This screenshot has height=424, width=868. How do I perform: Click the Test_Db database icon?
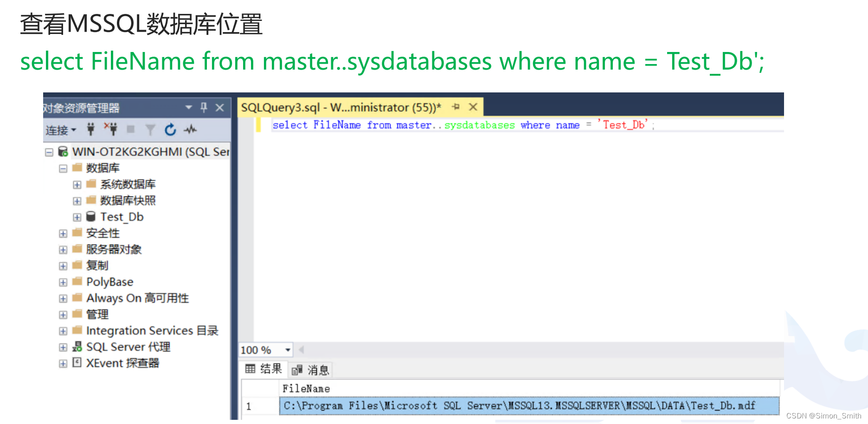(91, 216)
